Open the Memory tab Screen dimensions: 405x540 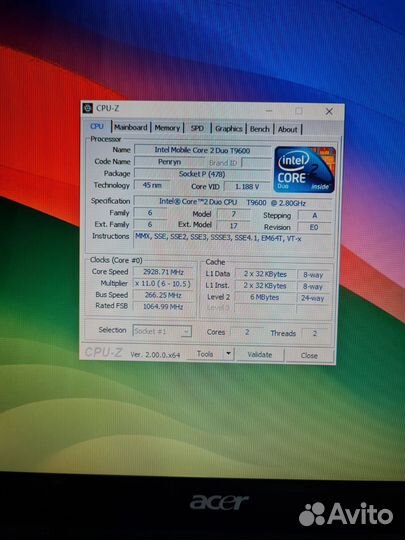click(167, 128)
